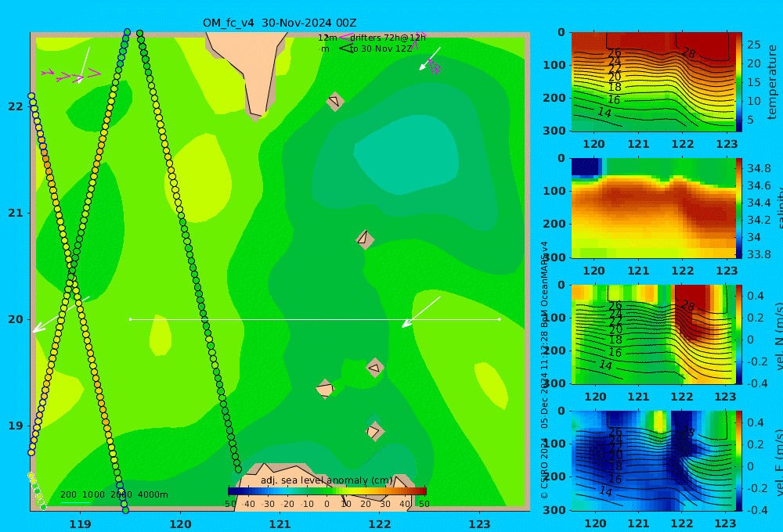Click the '33.8' tick on salinity colorbar
This screenshot has height=532, width=783.
[x=759, y=254]
